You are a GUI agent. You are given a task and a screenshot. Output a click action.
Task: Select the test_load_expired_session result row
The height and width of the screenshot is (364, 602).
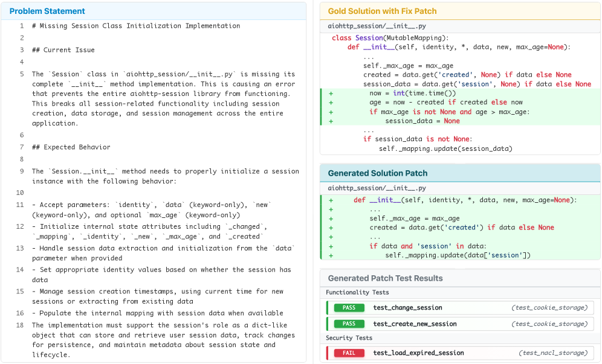[459, 353]
